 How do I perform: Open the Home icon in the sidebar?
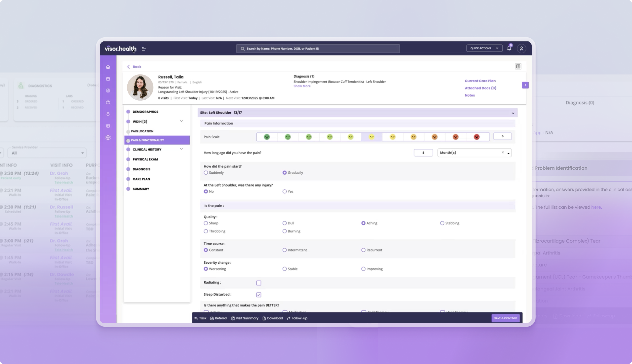click(108, 67)
